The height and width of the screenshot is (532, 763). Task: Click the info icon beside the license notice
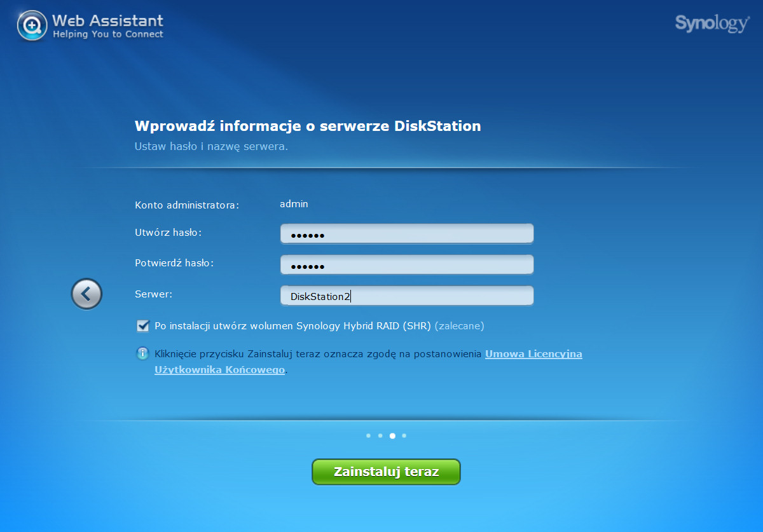tap(143, 354)
